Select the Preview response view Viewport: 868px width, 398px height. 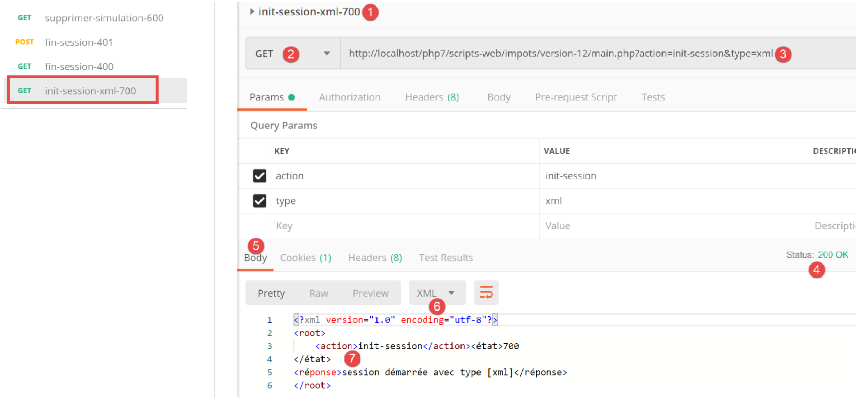370,294
